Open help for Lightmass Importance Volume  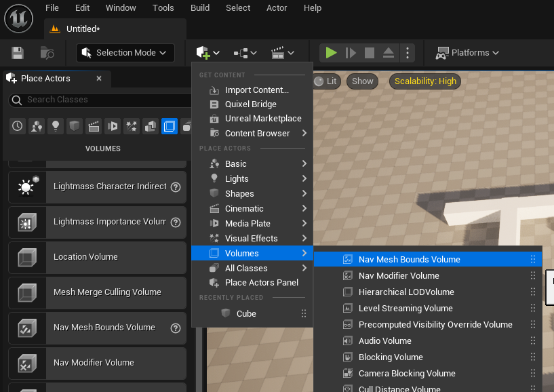tap(176, 222)
